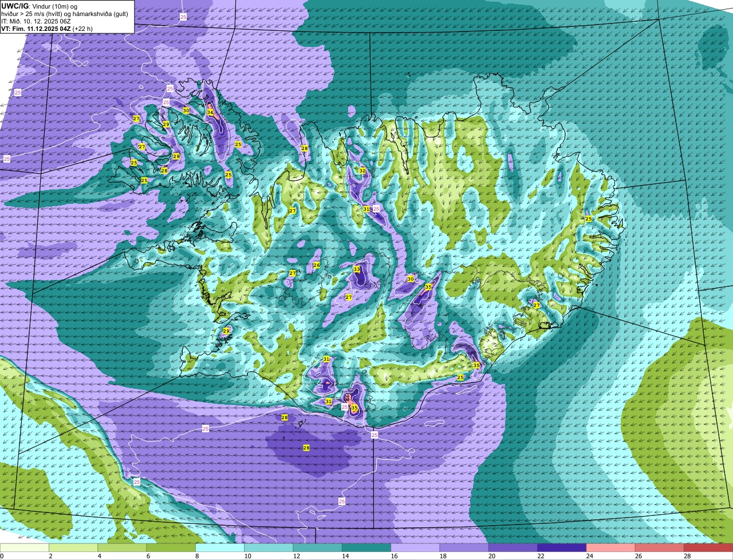Click the color scale tick label '4'
Viewport: 733px width, 560px height.
99,556
